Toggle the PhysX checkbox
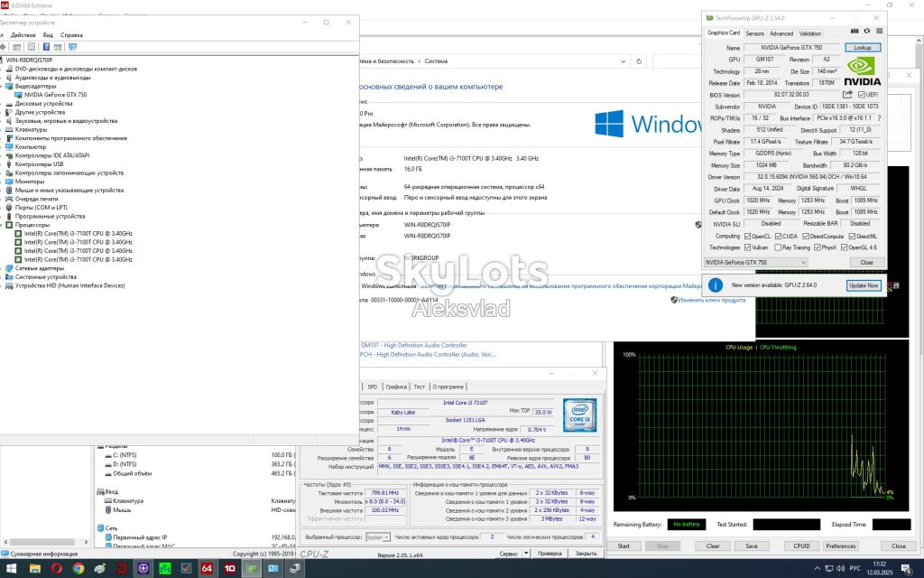The width and height of the screenshot is (924, 578). click(x=818, y=247)
